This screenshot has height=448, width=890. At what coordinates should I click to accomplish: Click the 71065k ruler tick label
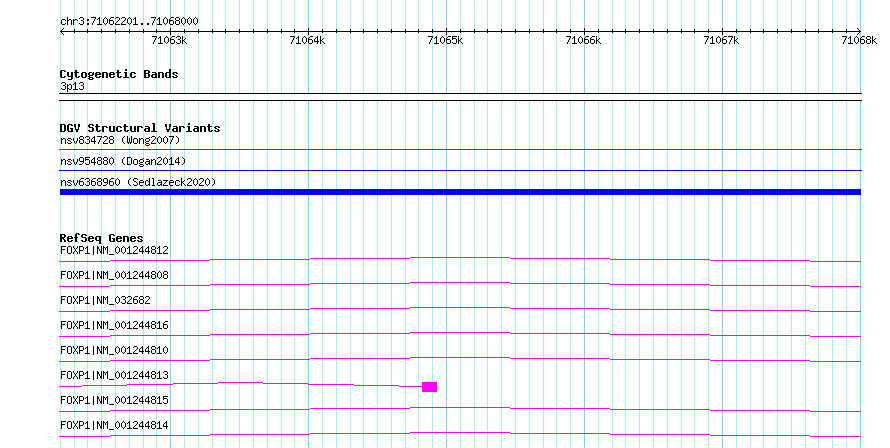tap(445, 40)
